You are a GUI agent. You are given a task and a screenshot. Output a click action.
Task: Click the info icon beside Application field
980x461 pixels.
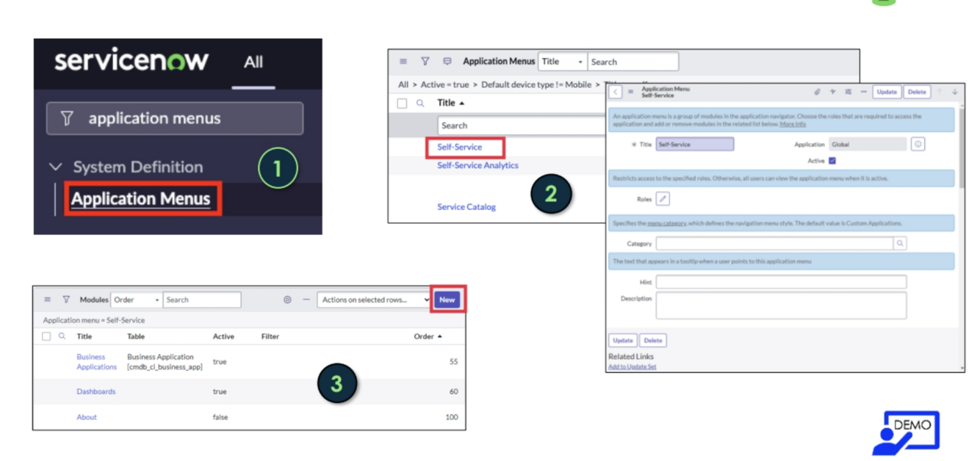tap(918, 145)
